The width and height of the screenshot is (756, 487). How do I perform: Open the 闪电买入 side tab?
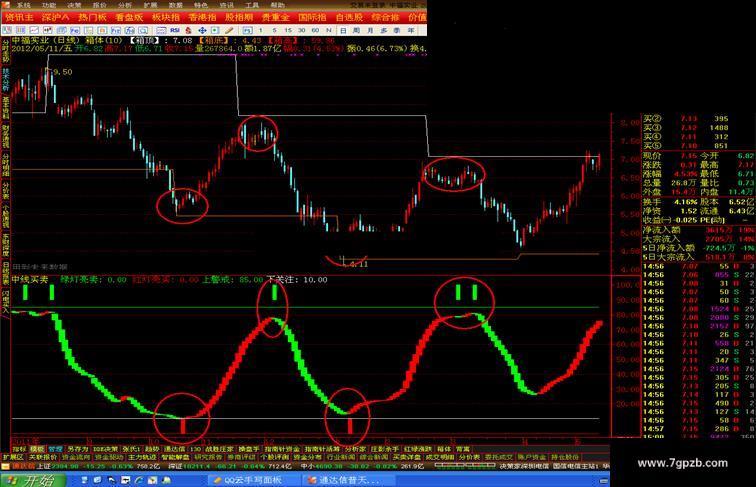5,301
